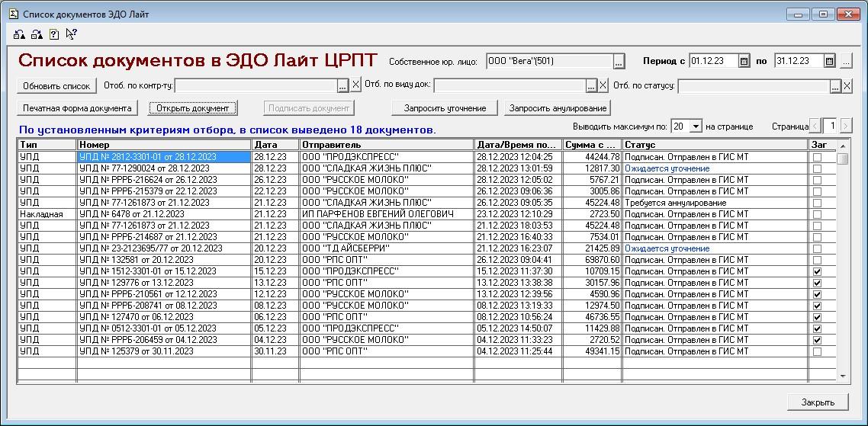This screenshot has height=426, width=868.
Task: Clear the contractor filter with X button
Action: 356,86
